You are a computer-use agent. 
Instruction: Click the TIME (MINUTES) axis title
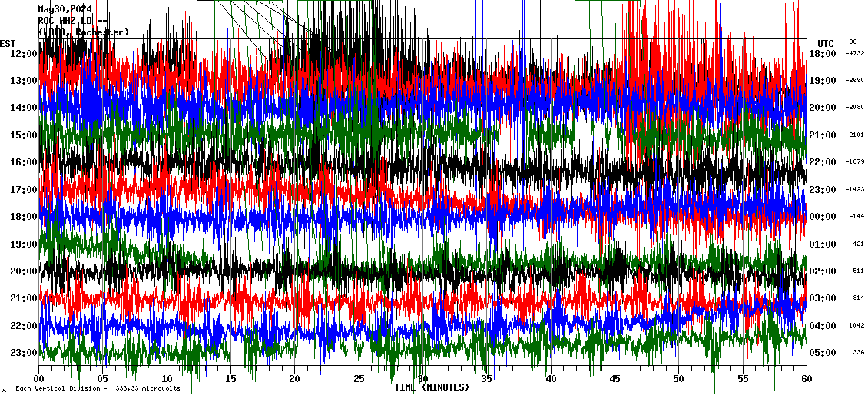click(431, 387)
